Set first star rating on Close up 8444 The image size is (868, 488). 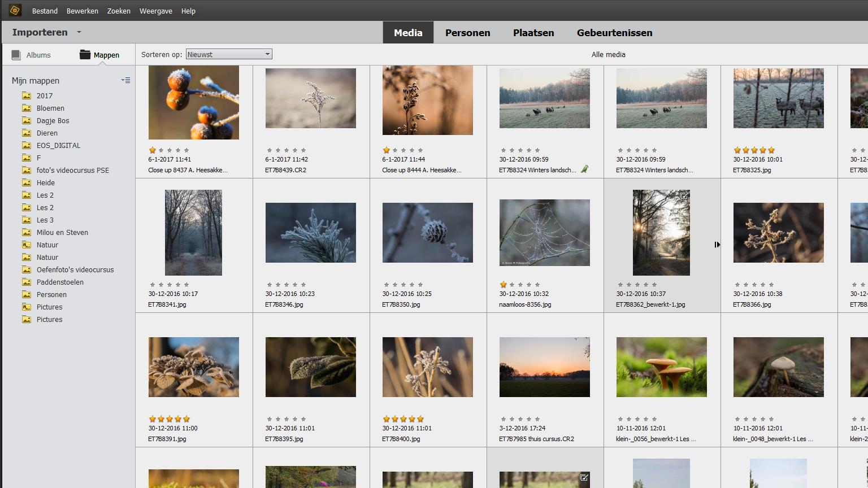click(387, 150)
